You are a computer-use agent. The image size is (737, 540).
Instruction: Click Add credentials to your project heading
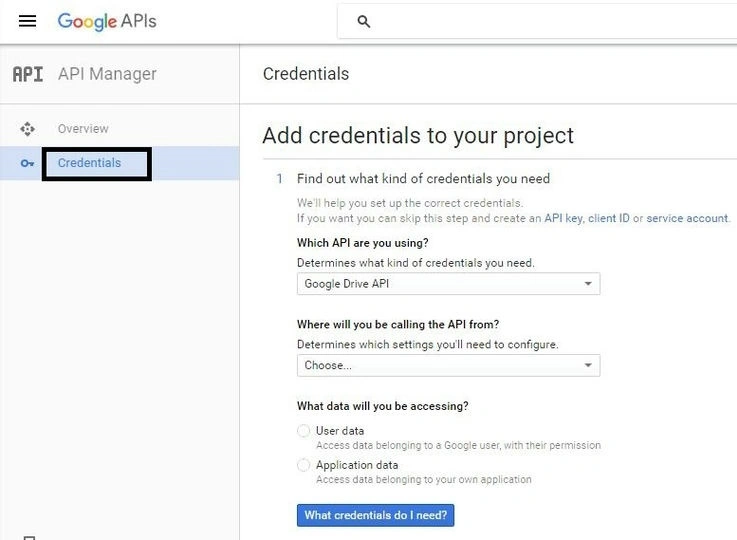click(x=418, y=136)
